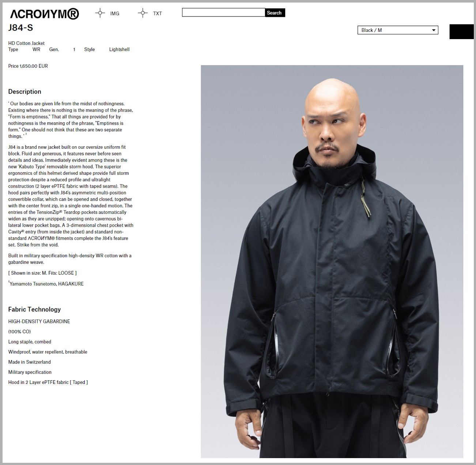This screenshot has width=476, height=465.
Task: Switch to IMG view mode
Action: 115,14
